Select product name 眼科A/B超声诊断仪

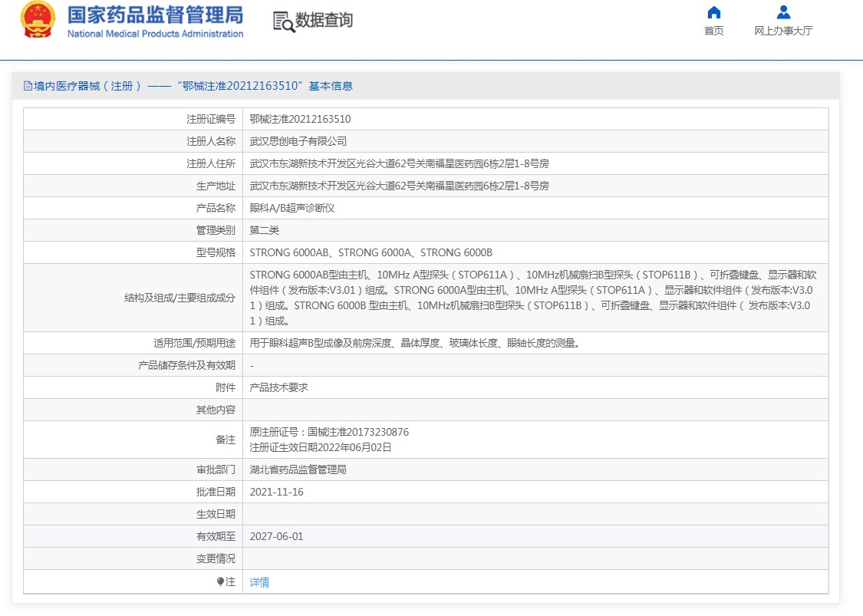[x=292, y=208]
